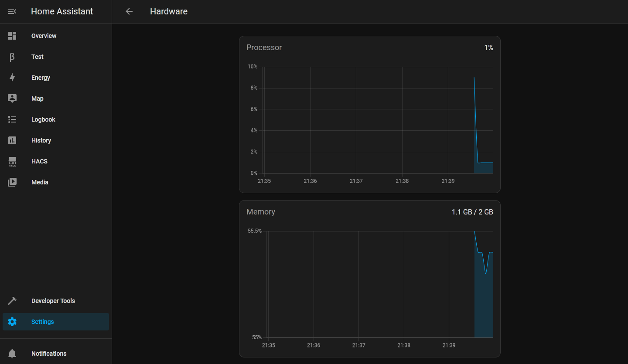Click the Memory 1.1 GB / 2 GB value
628x364 pixels.
tap(472, 212)
